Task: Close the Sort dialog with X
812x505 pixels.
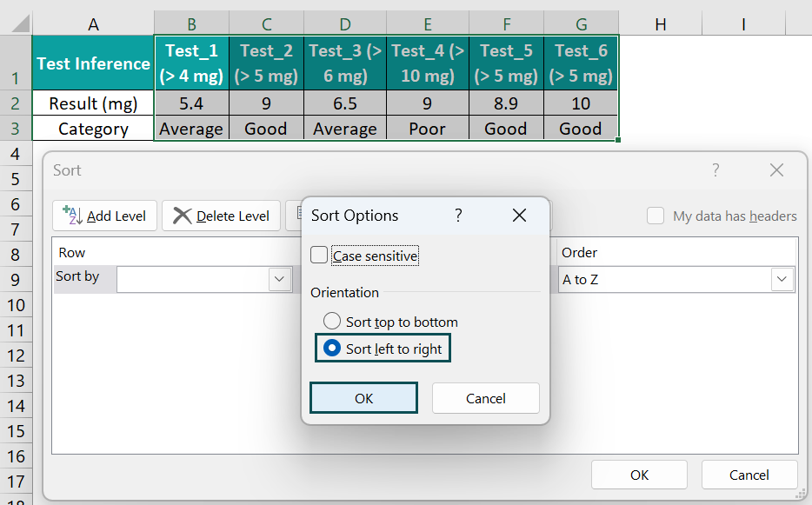Action: [x=776, y=169]
